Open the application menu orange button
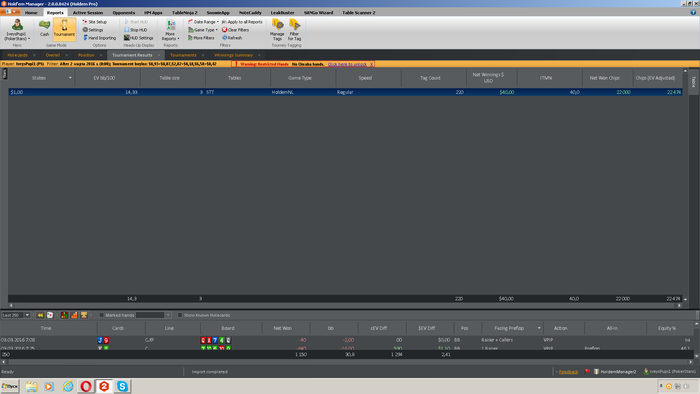700x394 pixels. [x=10, y=12]
